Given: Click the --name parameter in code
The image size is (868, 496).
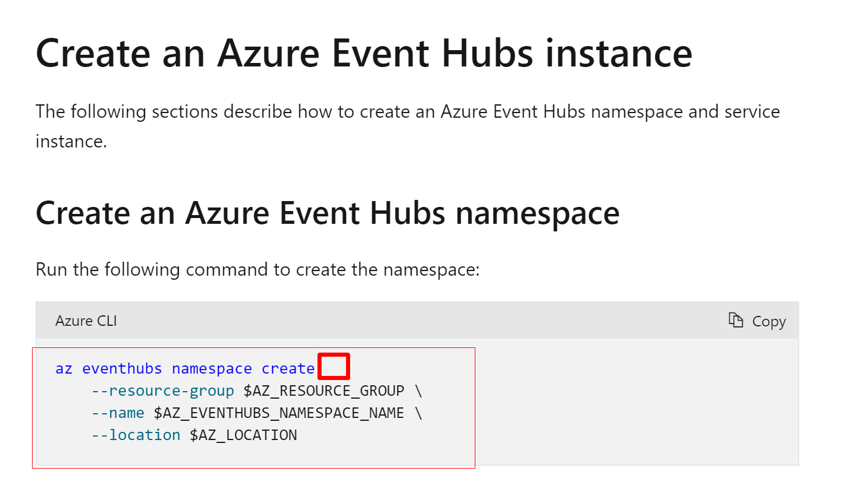Looking at the screenshot, I should 118,413.
